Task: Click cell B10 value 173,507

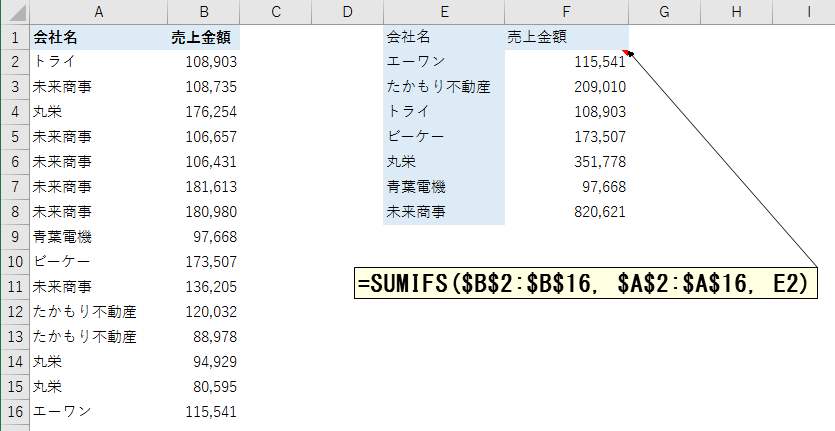Action: pyautogui.click(x=203, y=262)
